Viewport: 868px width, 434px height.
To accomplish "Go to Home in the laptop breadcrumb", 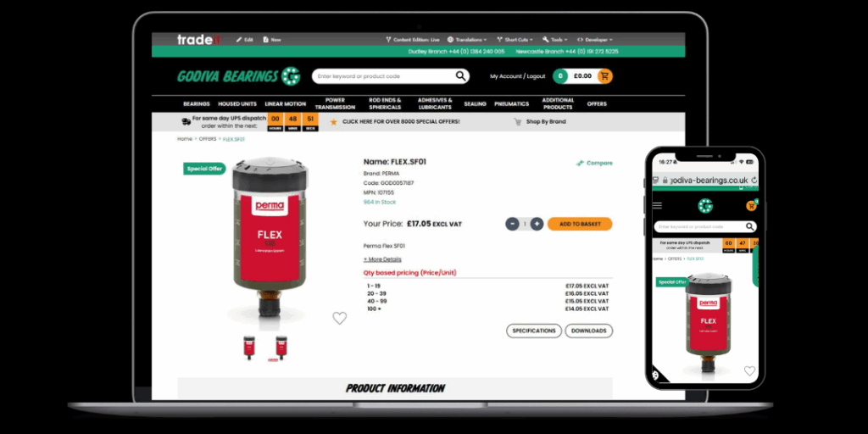I will pos(184,139).
